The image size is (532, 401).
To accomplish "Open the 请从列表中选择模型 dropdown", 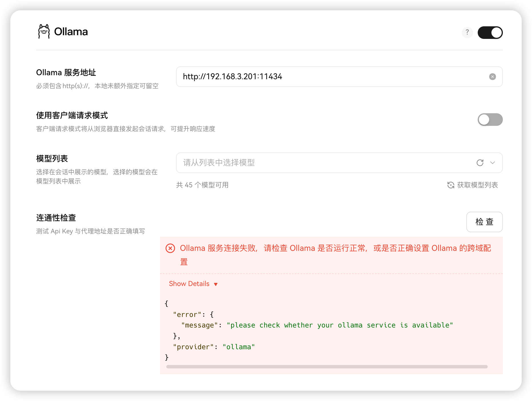I will pos(339,163).
